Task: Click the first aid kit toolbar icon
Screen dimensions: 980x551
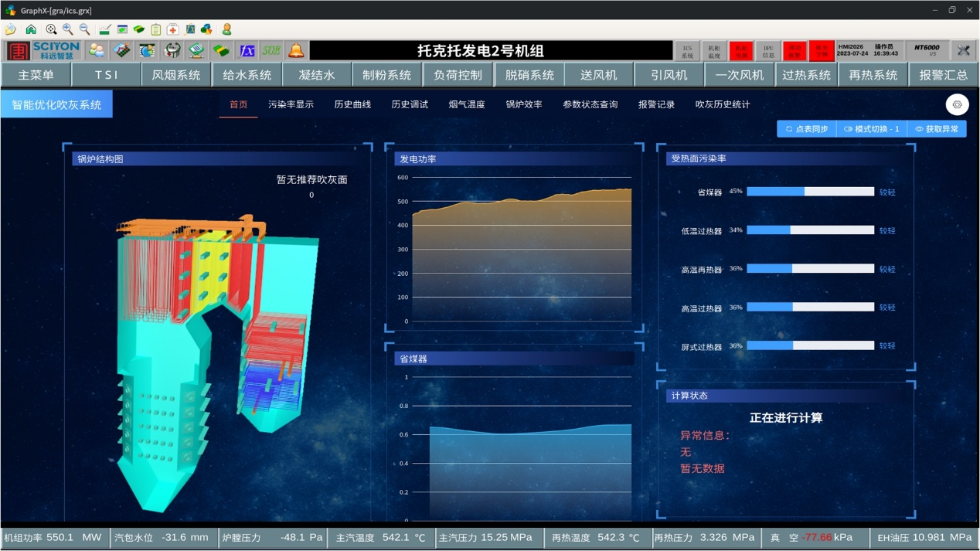Action: [x=173, y=29]
